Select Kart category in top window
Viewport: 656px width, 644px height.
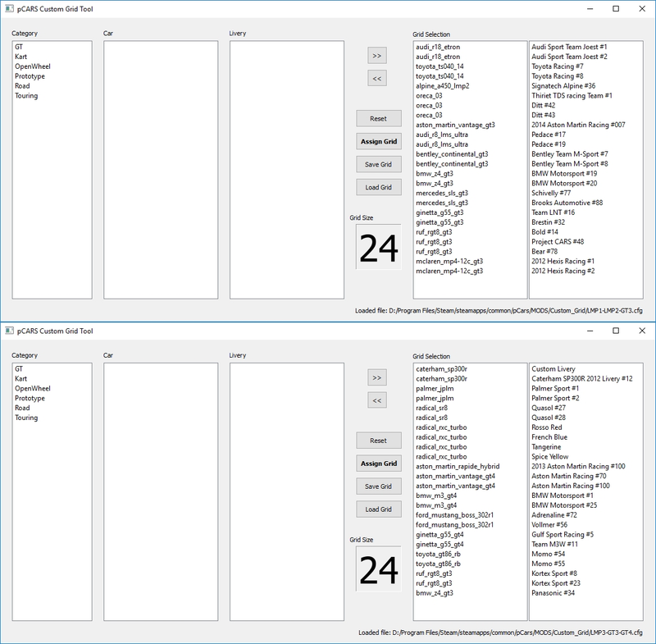pyautogui.click(x=21, y=57)
